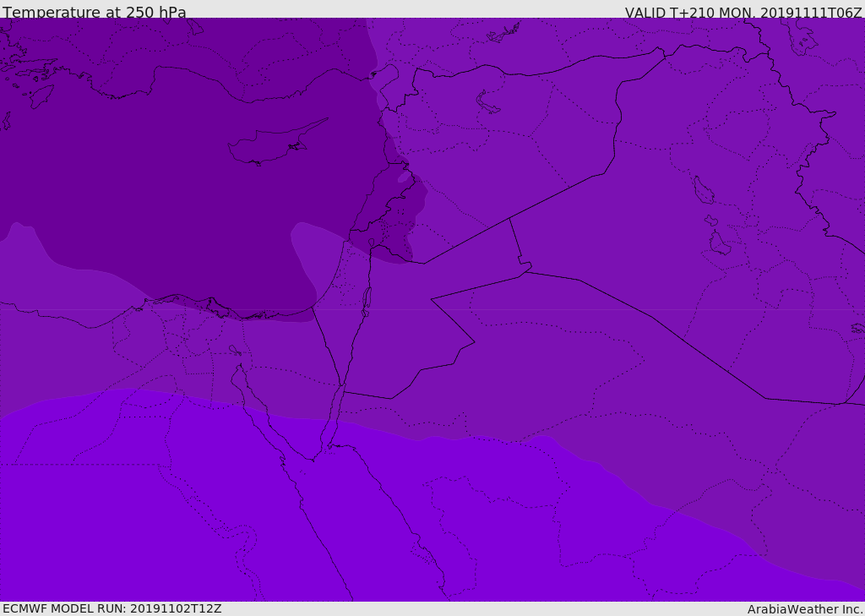Click the 'ECMWF MODEL RUN: 20191102T12Z' text

pyautogui.click(x=112, y=608)
